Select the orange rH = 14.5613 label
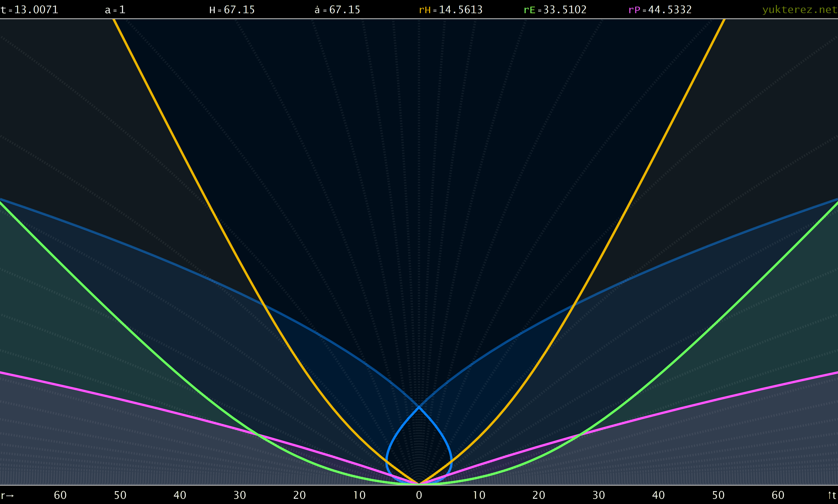The image size is (838, 504). tap(450, 10)
